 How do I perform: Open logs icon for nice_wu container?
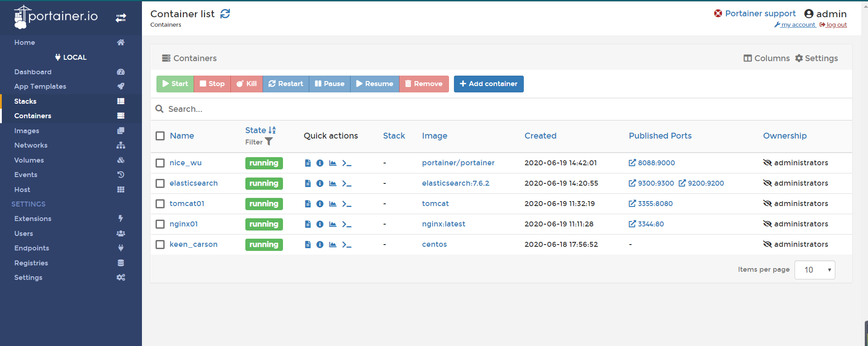[x=308, y=163]
